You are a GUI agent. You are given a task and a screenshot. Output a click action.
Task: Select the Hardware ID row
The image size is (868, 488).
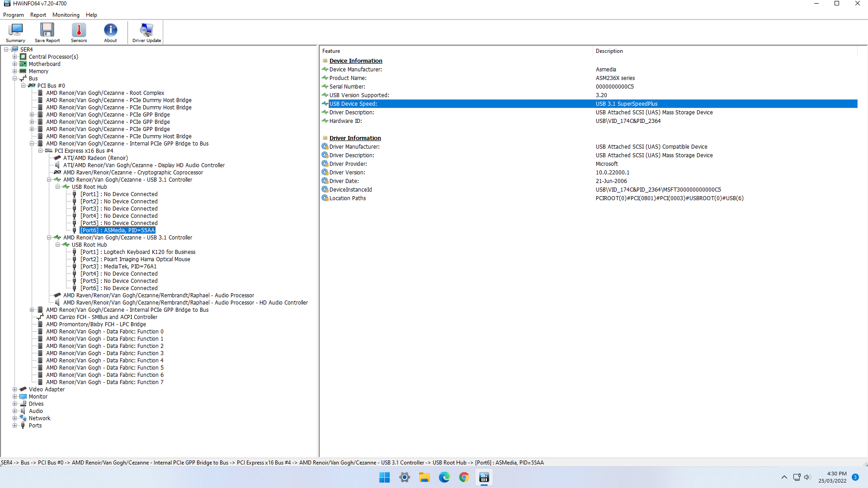pos(589,121)
